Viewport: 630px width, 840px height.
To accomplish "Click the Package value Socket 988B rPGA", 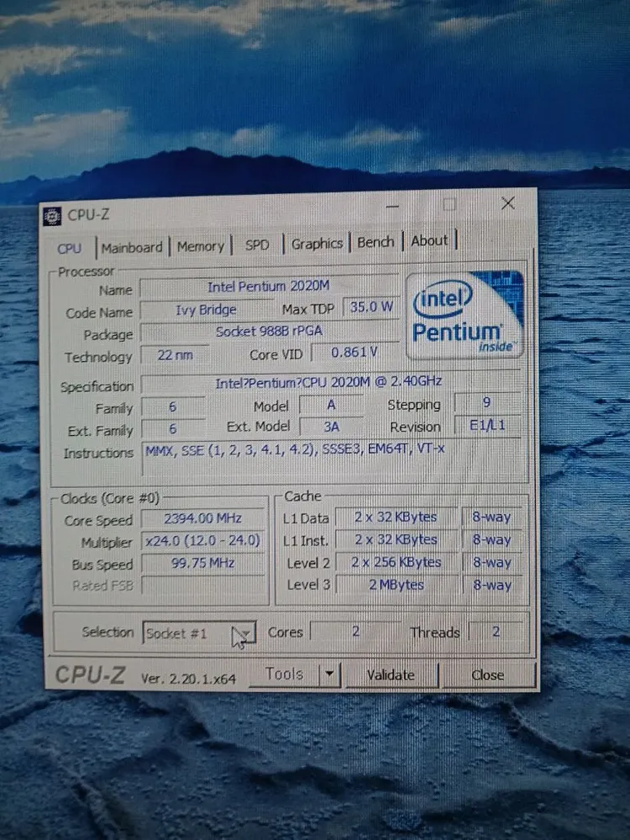I will [269, 332].
